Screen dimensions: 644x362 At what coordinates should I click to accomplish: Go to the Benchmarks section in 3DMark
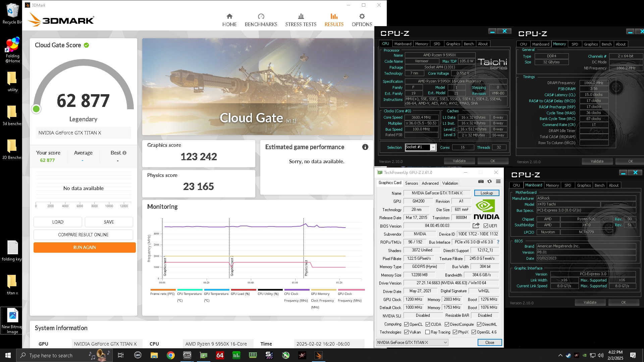(261, 20)
